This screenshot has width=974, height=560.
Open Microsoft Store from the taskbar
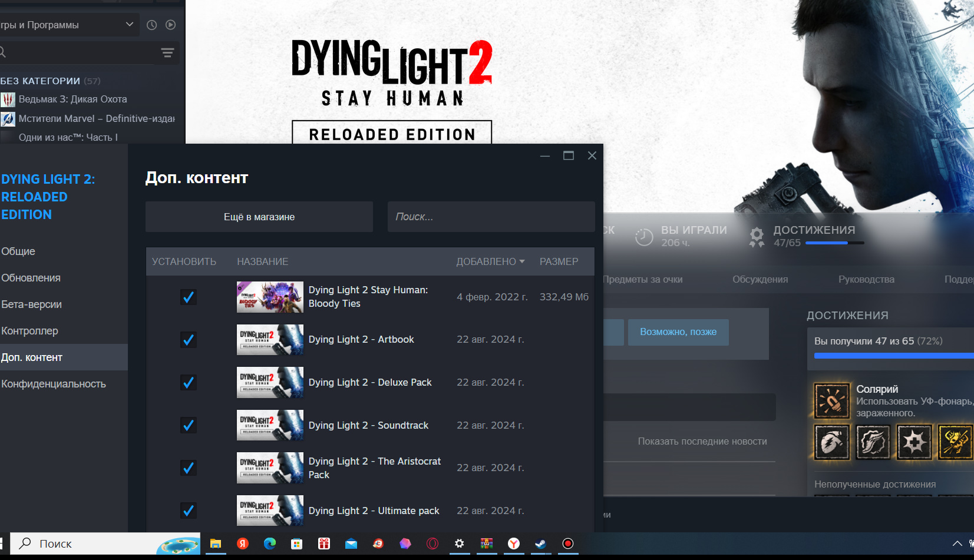(x=297, y=544)
